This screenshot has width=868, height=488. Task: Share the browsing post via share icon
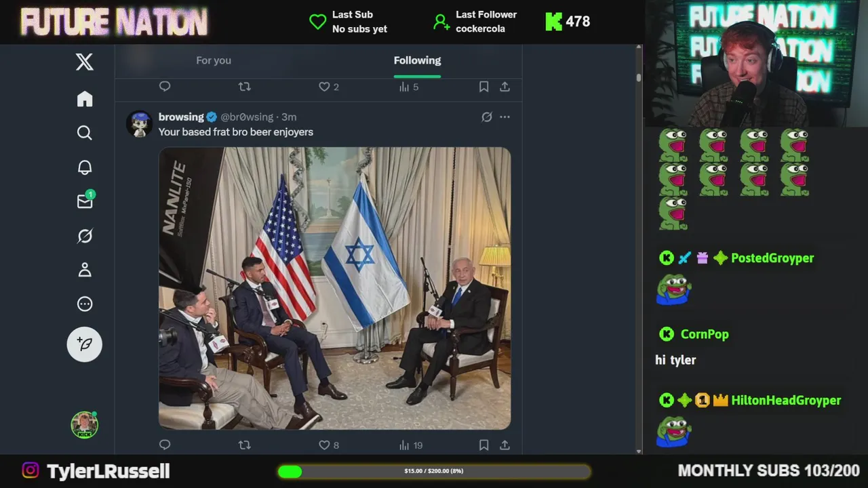click(x=505, y=445)
